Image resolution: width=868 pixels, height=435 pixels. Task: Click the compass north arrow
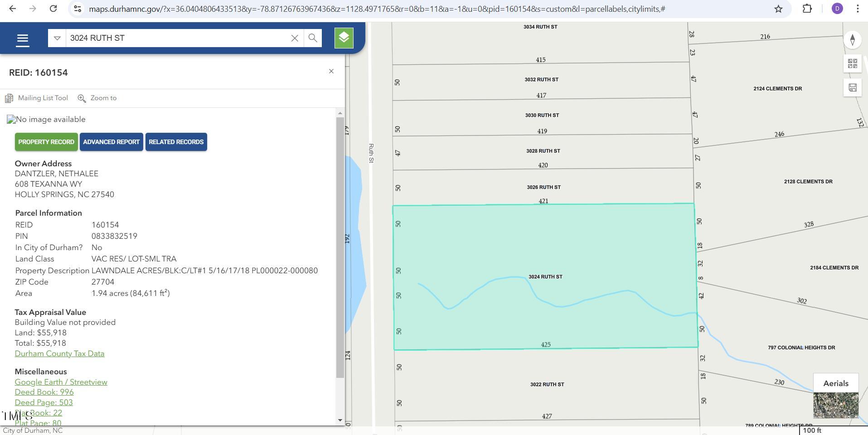[852, 39]
